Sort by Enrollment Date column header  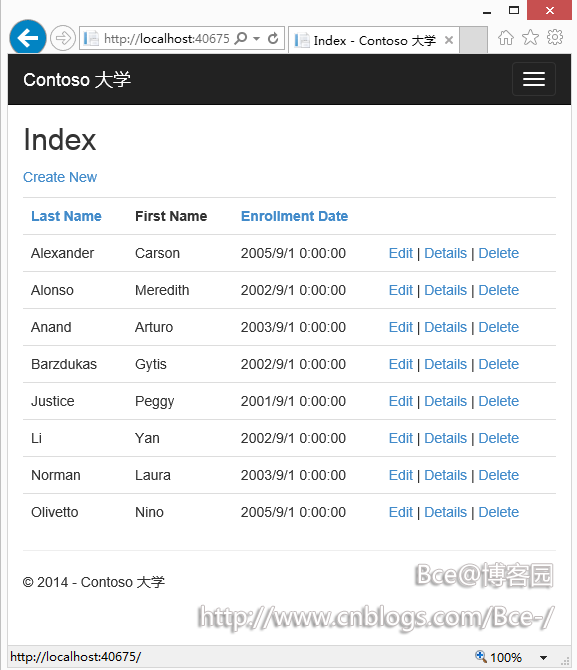click(x=294, y=216)
